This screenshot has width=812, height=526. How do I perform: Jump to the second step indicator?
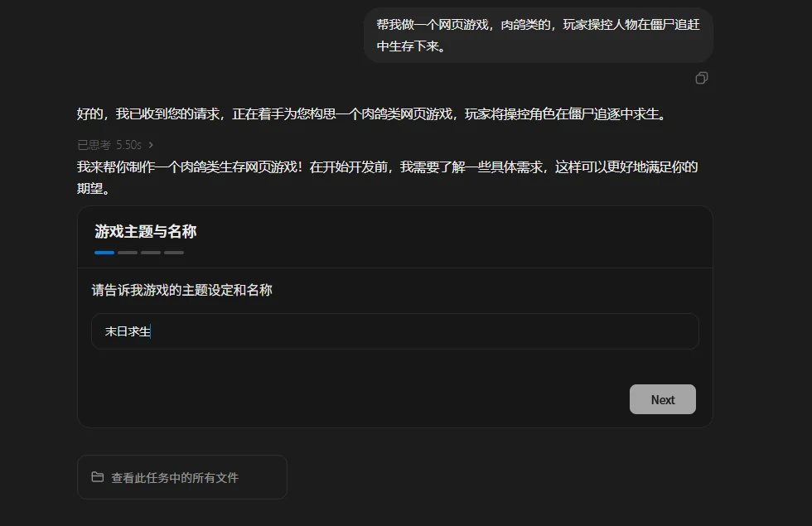128,252
